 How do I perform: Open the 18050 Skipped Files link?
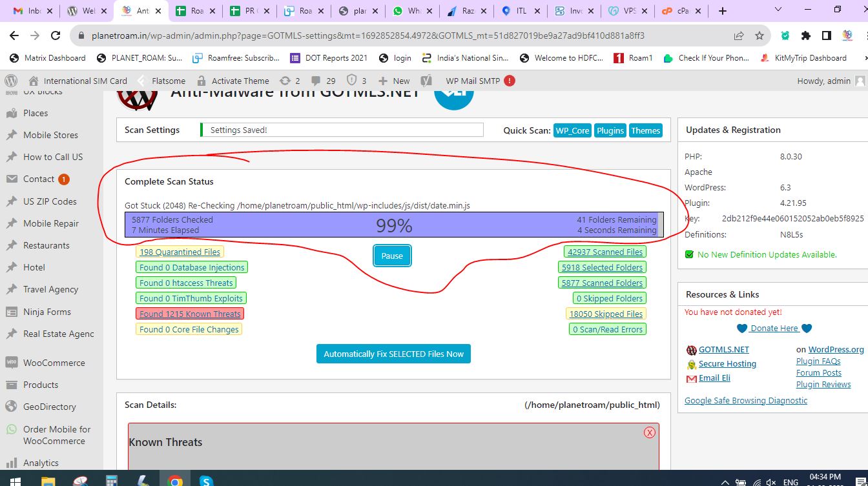[x=606, y=314]
